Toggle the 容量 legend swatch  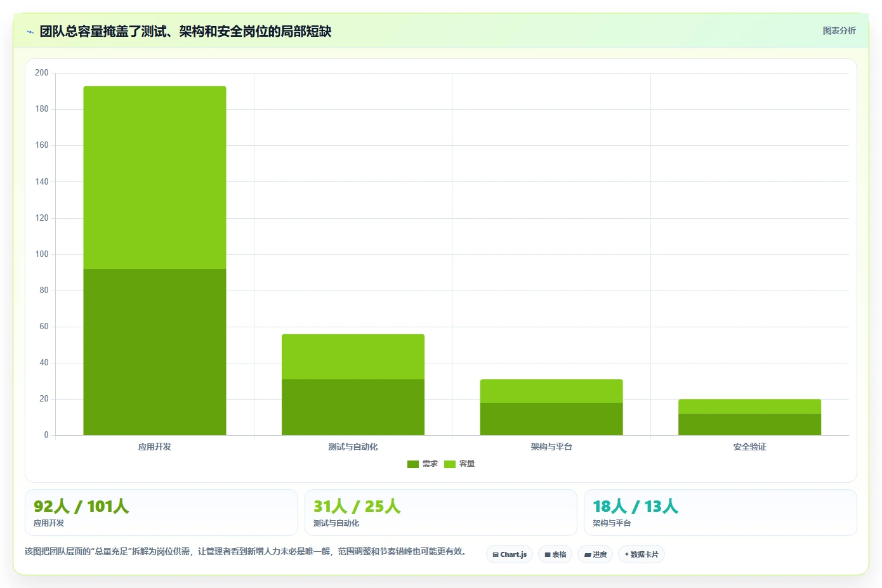pos(450,464)
